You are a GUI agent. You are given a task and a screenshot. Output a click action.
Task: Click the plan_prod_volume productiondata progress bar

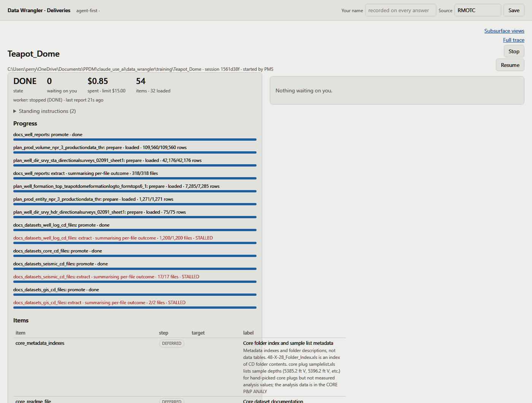pos(135,152)
